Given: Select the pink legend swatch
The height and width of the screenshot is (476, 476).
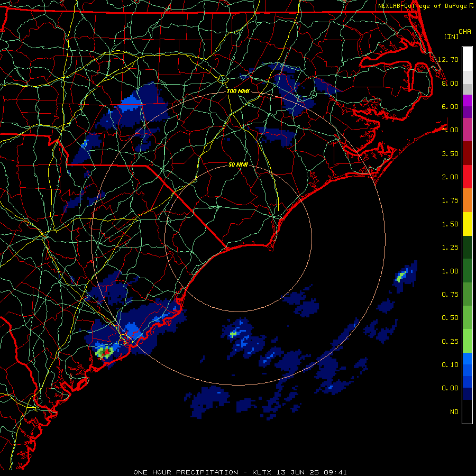Looking at the screenshot, I should point(467,130).
